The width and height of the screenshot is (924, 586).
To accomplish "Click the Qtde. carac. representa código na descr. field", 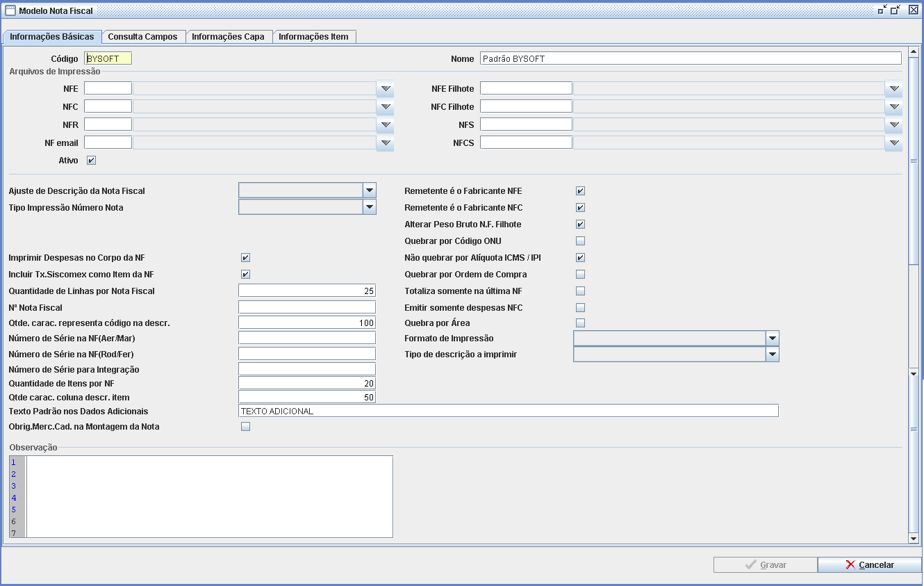I will tap(307, 323).
